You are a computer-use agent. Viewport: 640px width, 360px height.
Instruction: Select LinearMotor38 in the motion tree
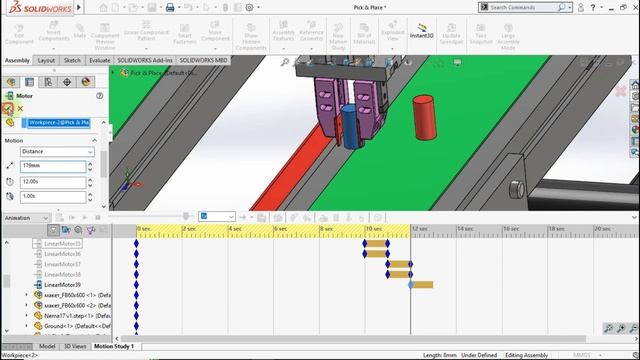[62, 274]
